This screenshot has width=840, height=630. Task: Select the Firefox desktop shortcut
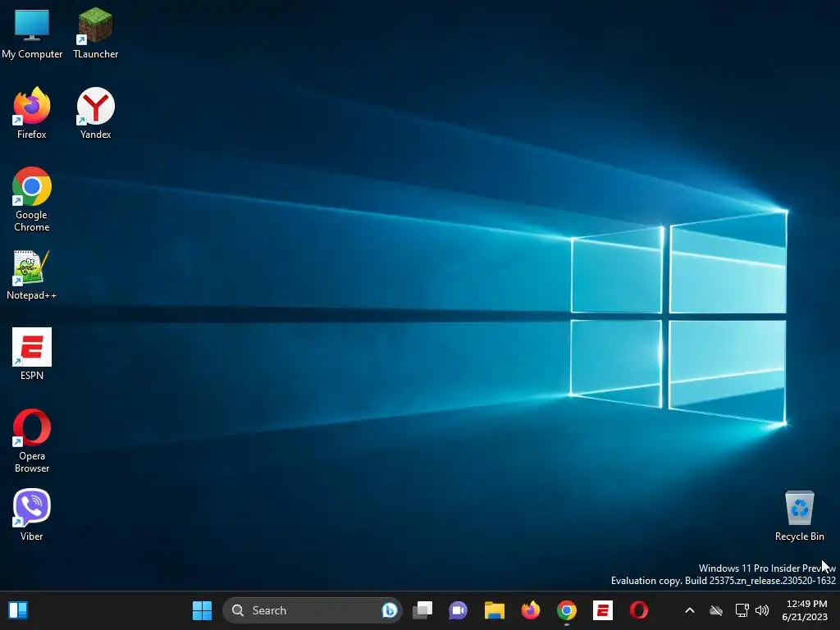pyautogui.click(x=32, y=113)
